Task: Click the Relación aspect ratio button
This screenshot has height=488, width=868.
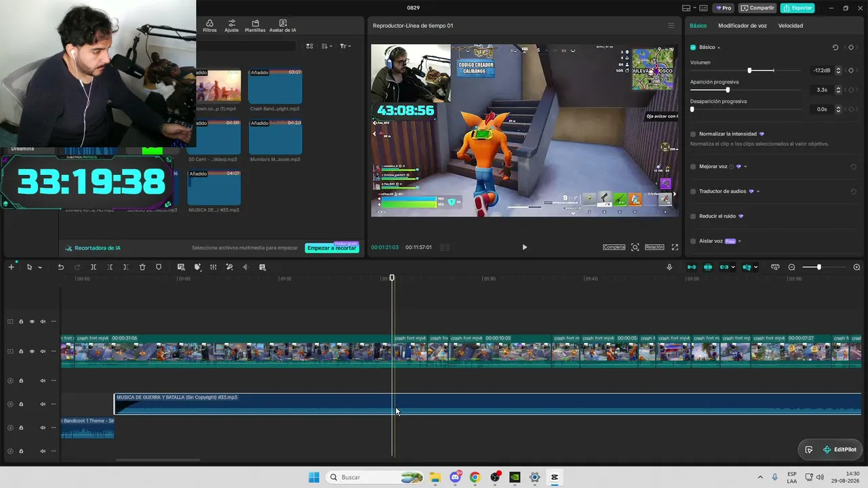Action: (654, 247)
